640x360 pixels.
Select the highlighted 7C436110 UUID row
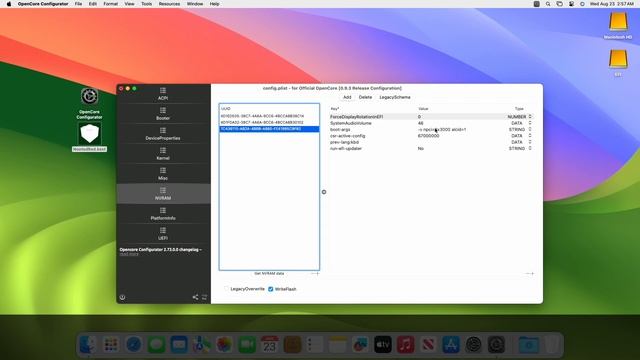point(269,129)
